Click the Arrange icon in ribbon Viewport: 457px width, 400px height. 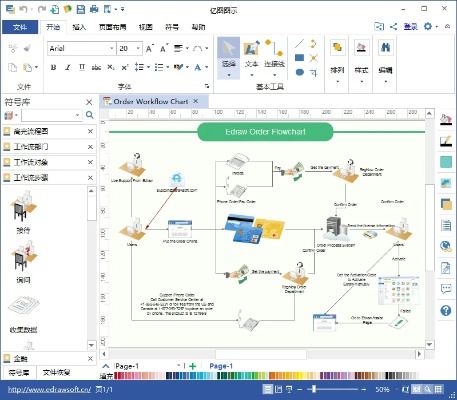coord(337,47)
